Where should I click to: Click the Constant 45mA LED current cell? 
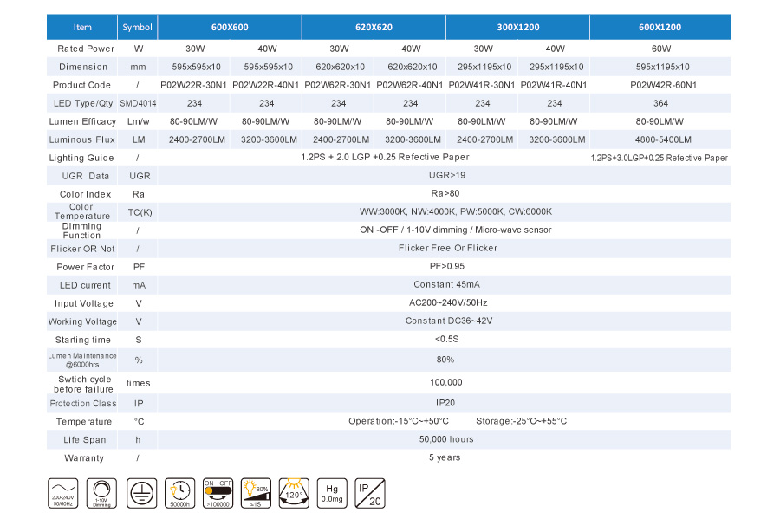(x=445, y=285)
